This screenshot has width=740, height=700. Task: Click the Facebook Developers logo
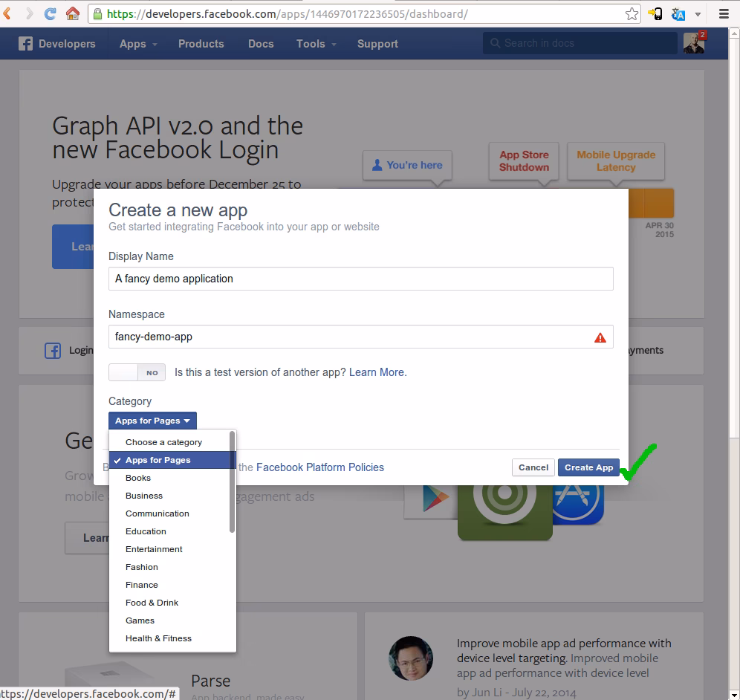click(x=57, y=44)
